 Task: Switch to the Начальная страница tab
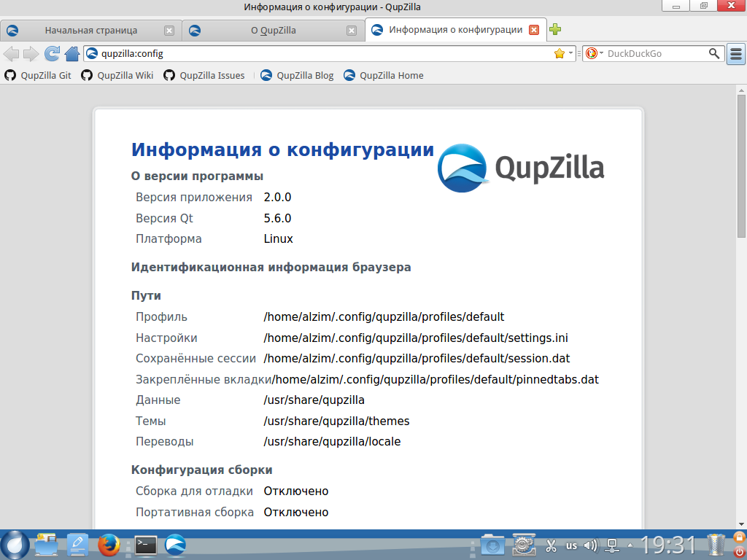(x=91, y=30)
